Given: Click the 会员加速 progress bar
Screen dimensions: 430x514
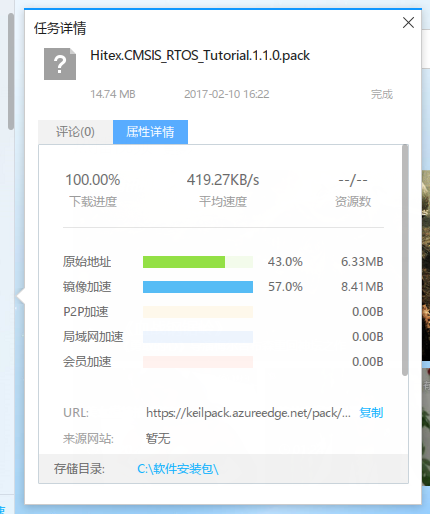Looking at the screenshot, I should [x=198, y=362].
